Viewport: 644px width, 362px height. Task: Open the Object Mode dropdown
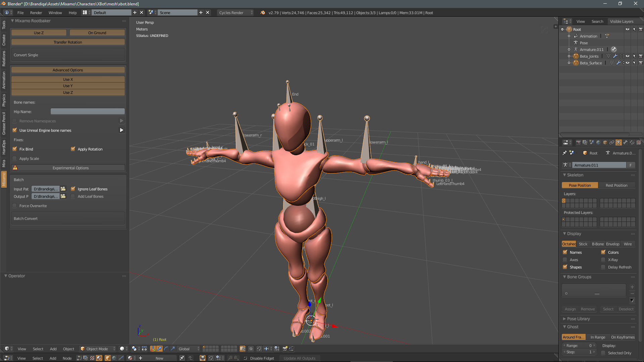click(98, 349)
